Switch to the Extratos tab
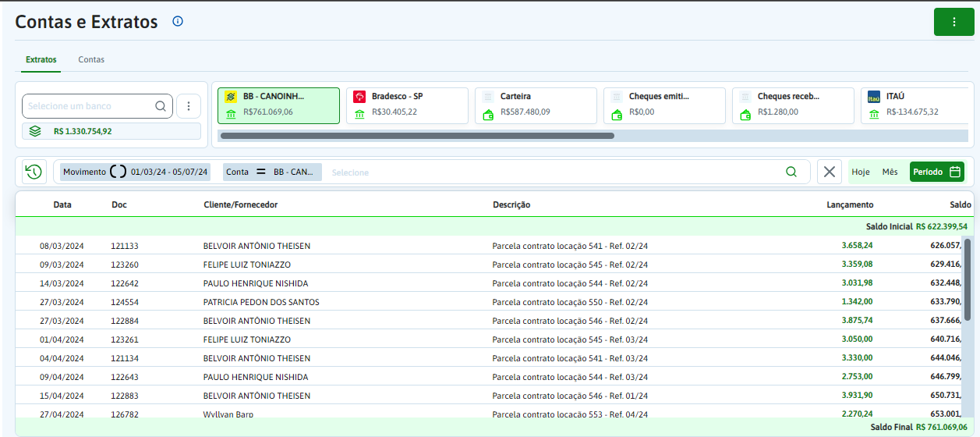Viewport: 980px width, 437px height. pos(41,59)
